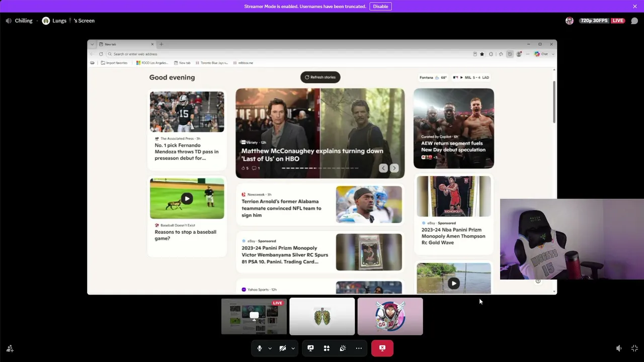Open Copilot Chat in browser toolbar
644x362 pixels.
tap(541, 54)
